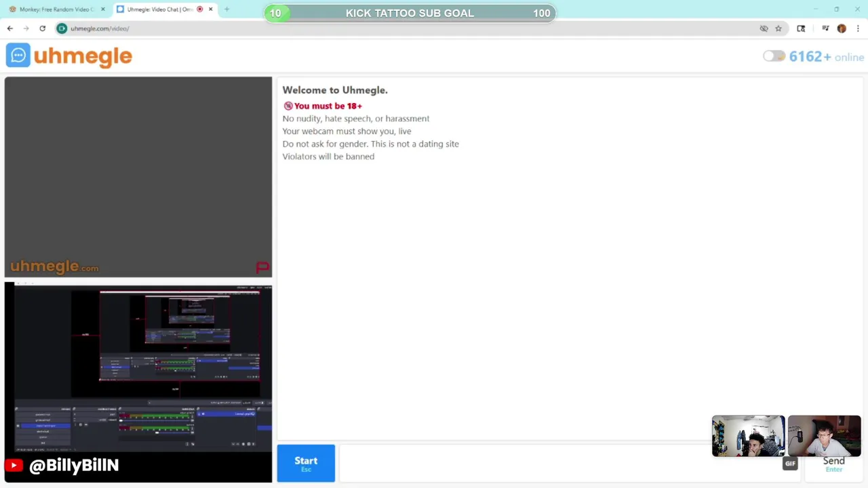Click the Uhmegle chat bubble logo icon
Viewport: 868px width, 488px height.
[18, 56]
